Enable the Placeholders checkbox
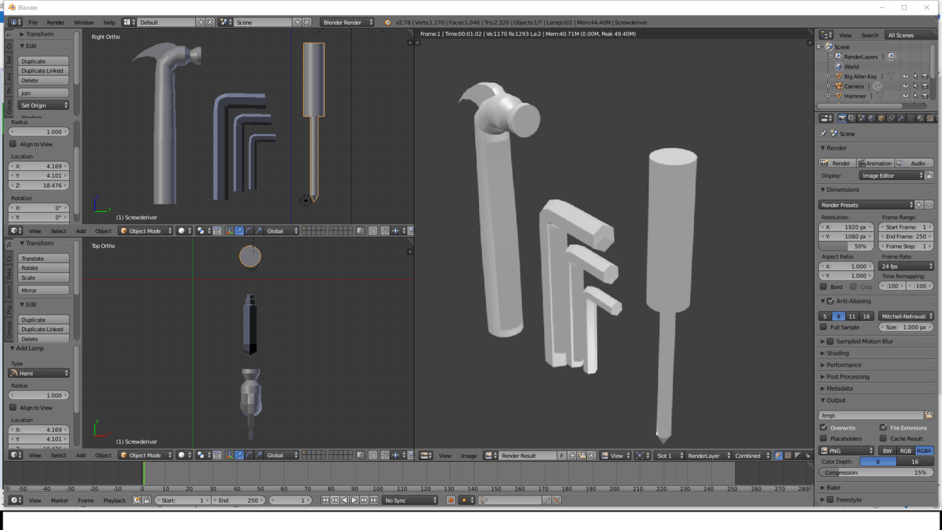Image resolution: width=942 pixels, height=530 pixels. (x=824, y=438)
